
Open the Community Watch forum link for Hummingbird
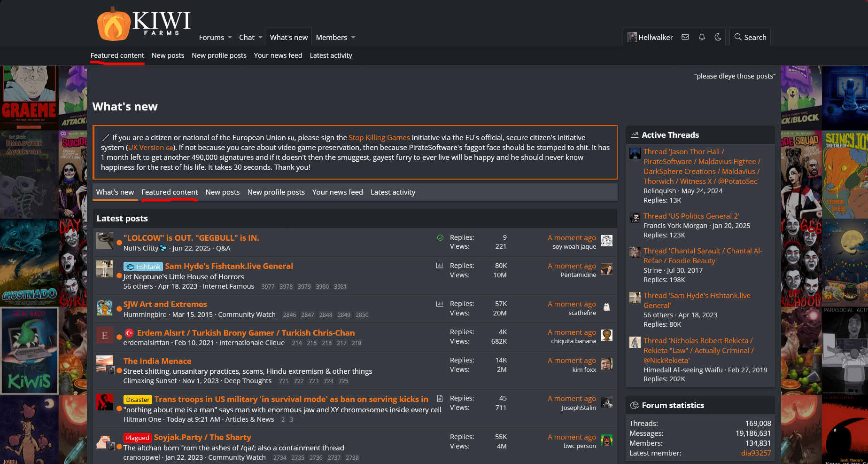pyautogui.click(x=247, y=315)
